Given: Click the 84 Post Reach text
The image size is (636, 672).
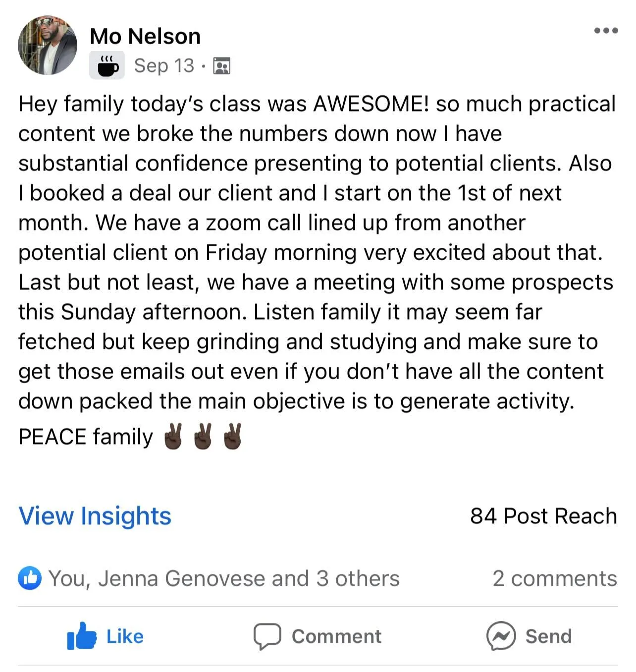Looking at the screenshot, I should pos(543,516).
